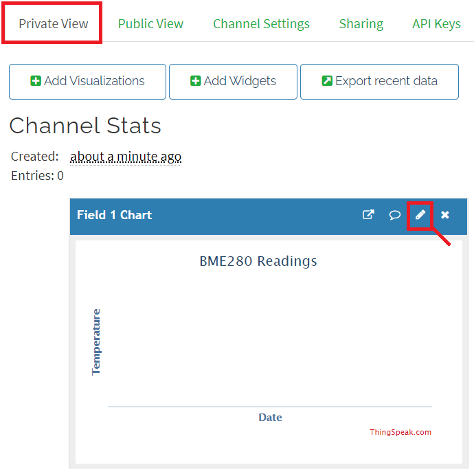Click the BME280 Readings chart title

coord(258,261)
